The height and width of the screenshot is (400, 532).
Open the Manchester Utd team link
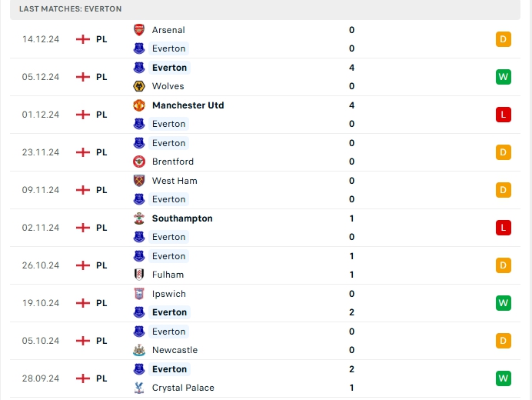(x=188, y=105)
